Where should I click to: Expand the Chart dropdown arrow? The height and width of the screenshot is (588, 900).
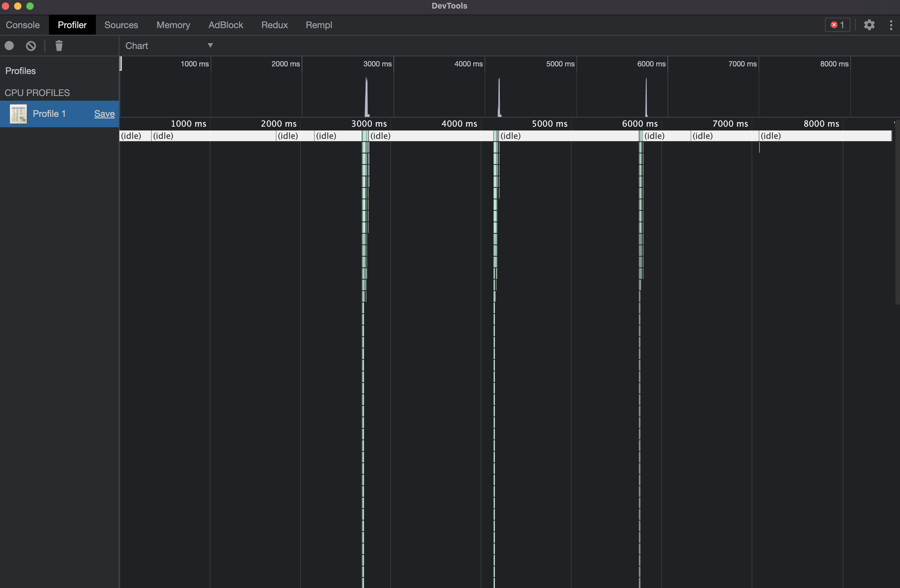click(x=209, y=45)
